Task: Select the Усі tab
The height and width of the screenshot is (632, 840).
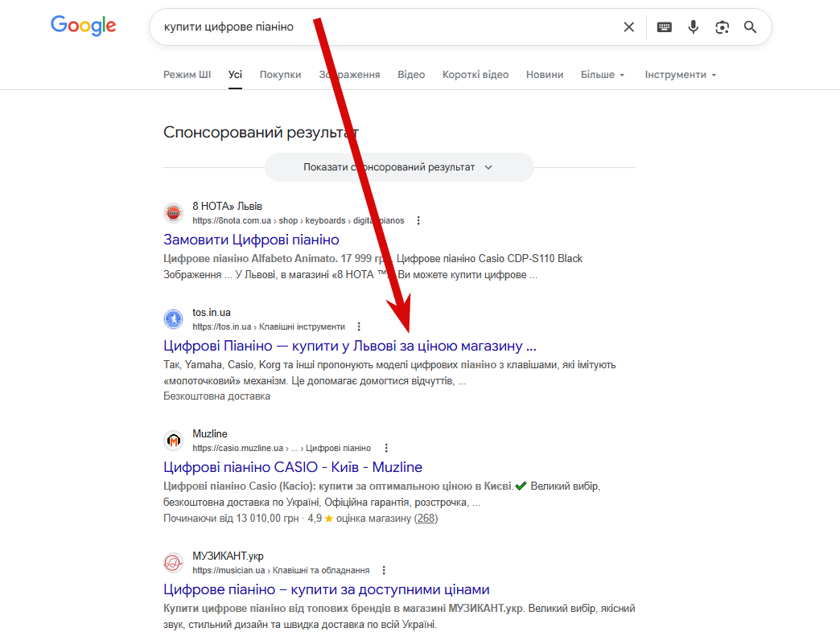Action: pos(235,75)
